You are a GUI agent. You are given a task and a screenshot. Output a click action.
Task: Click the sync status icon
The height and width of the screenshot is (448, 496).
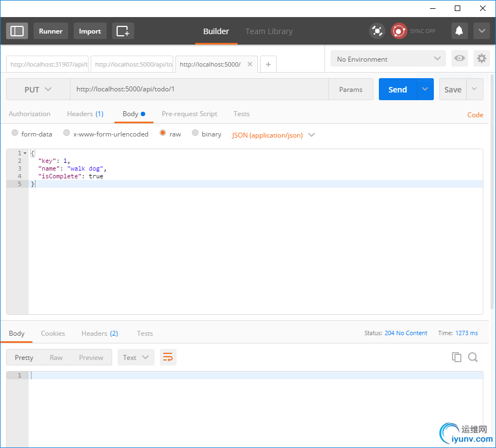399,31
